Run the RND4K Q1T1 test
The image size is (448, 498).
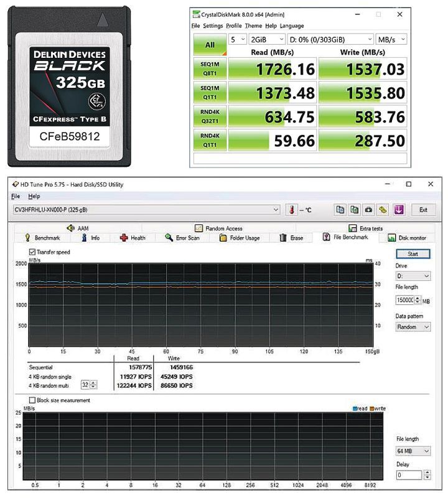[210, 140]
